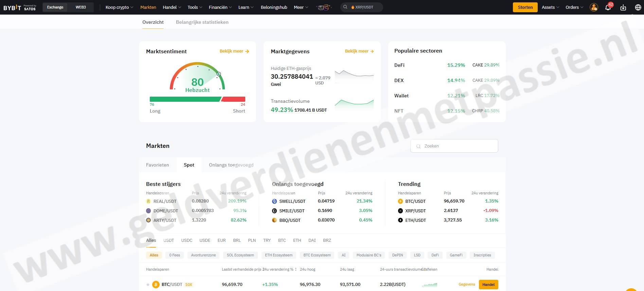
Task: Select the 0 Fees filter chip
Action: click(175, 255)
